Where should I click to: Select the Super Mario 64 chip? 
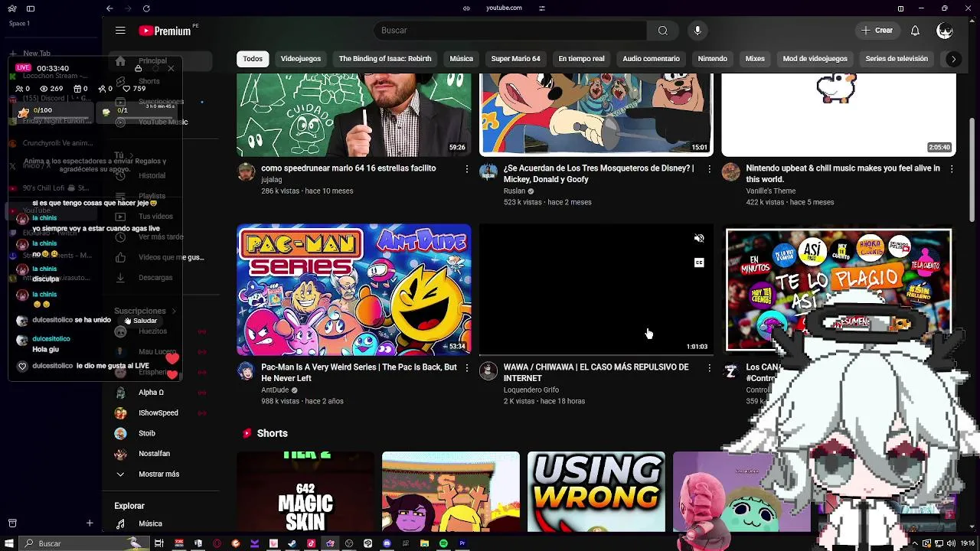tap(515, 59)
